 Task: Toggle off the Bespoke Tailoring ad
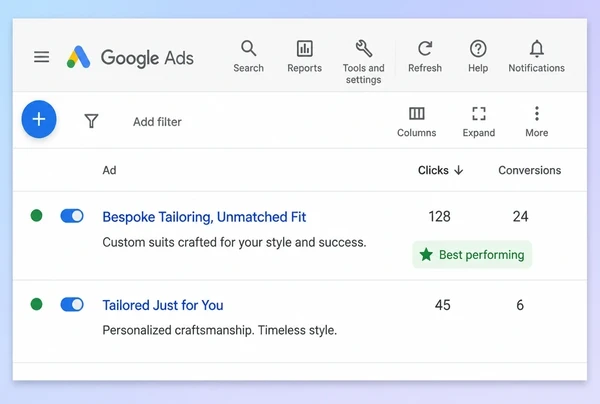point(72,216)
